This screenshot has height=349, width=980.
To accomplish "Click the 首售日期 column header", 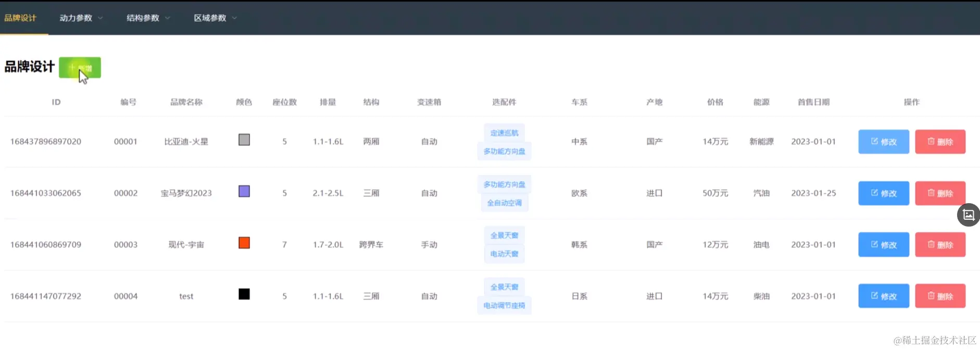I will coord(814,102).
